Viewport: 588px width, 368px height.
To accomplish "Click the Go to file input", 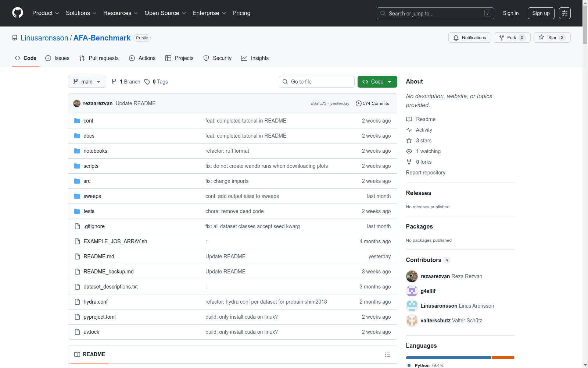I will pos(317,82).
